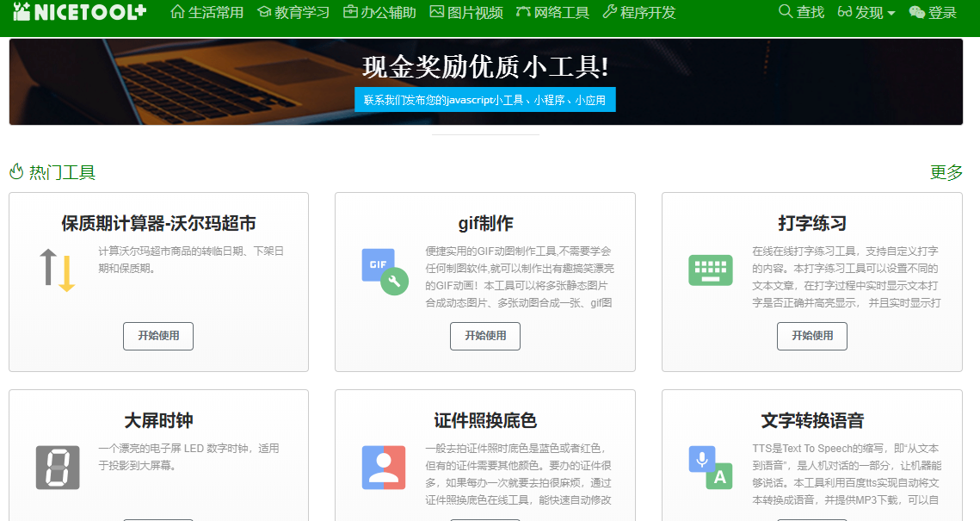Screen dimensions: 980x521
Task: Click the WeChat icon beside 登录
Action: tap(917, 13)
